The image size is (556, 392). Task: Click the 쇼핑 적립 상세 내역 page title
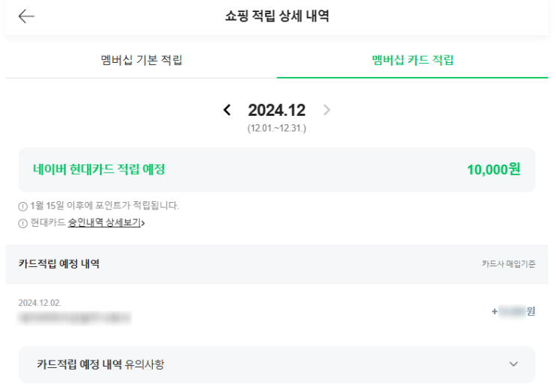point(277,16)
